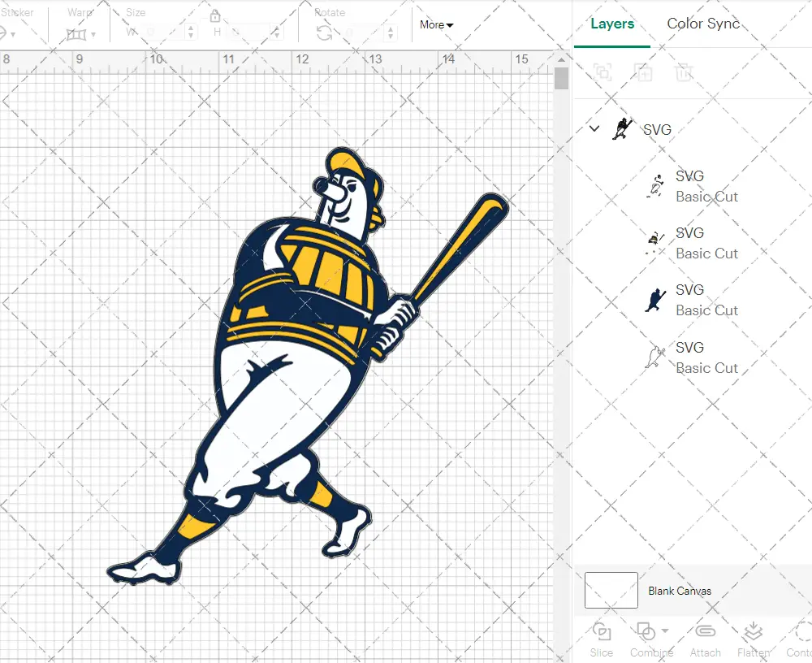The image size is (812, 663).
Task: Click the rotate angle input field
Action: [364, 33]
